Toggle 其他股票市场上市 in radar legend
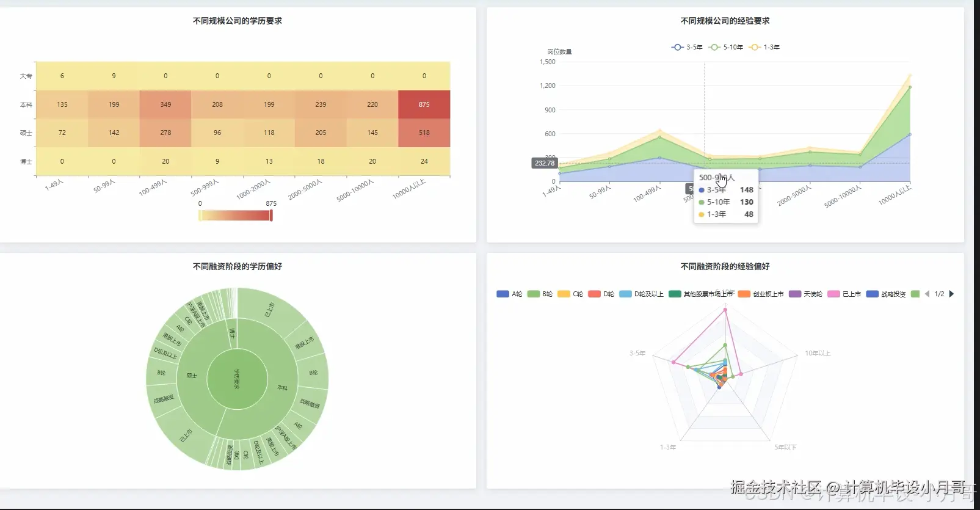 point(701,294)
